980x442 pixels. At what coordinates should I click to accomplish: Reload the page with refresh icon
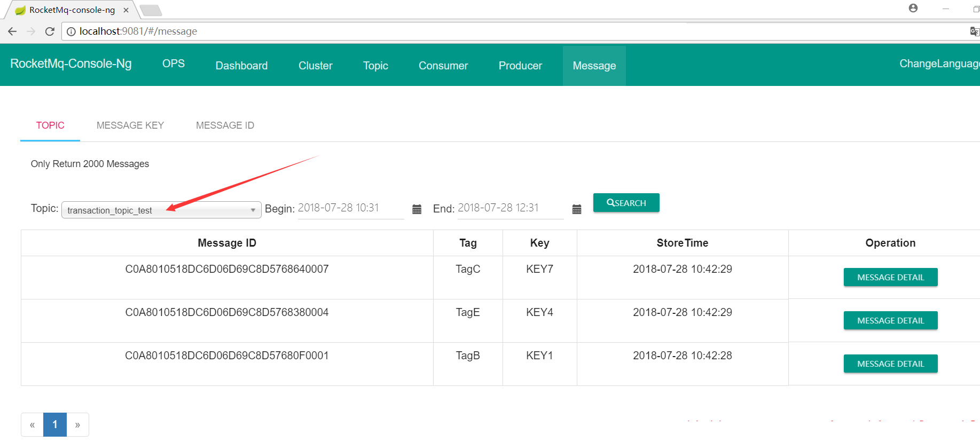[x=50, y=31]
